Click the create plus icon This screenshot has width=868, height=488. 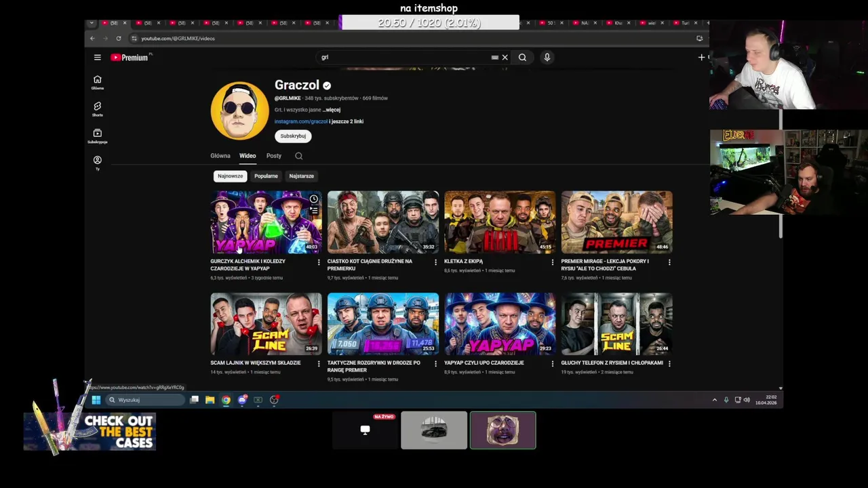click(702, 58)
